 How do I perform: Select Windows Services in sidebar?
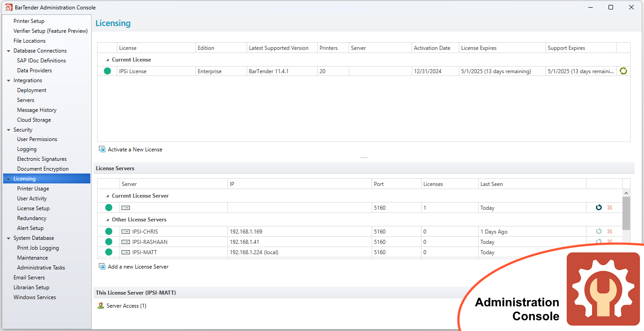35,297
